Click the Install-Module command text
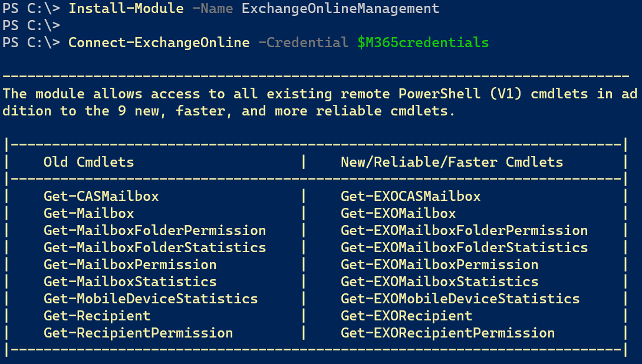The width and height of the screenshot is (642, 364). point(126,8)
